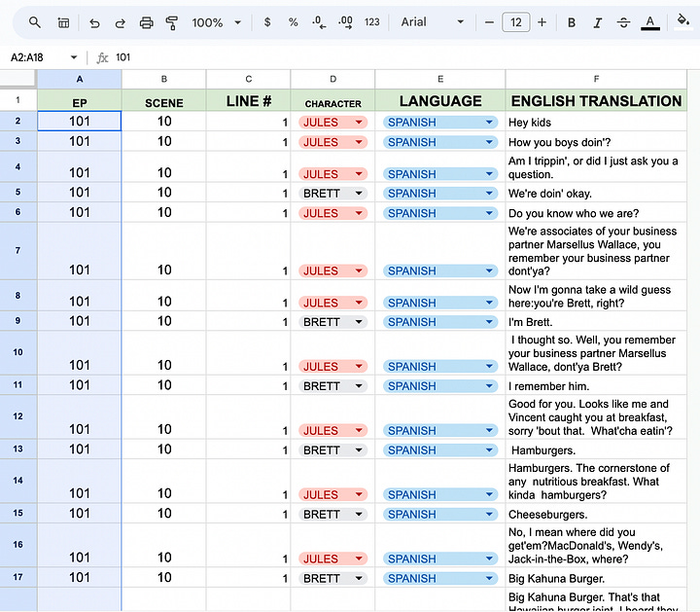Select column D header
700x612 pixels.
(332, 79)
